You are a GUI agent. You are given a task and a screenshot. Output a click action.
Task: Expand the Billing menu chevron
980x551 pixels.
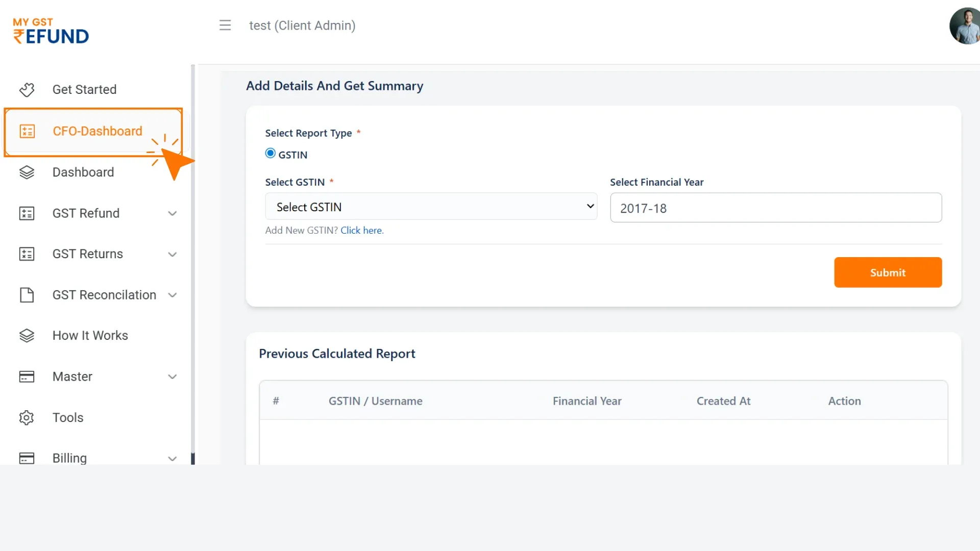point(173,458)
